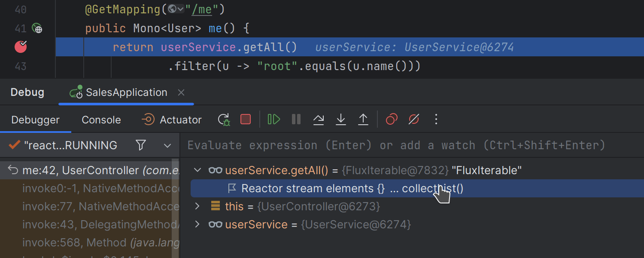Click the Evaluate expression input field

tap(386, 145)
